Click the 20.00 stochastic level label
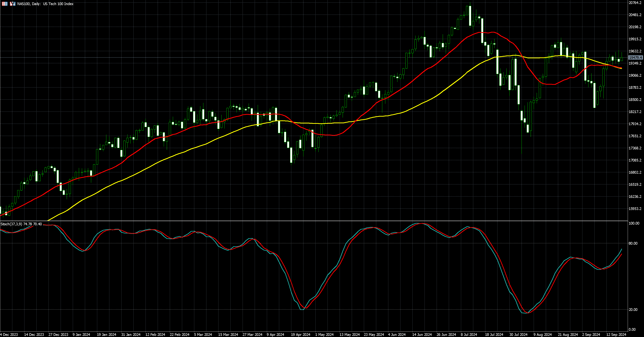This screenshot has height=337, width=644. (633, 310)
